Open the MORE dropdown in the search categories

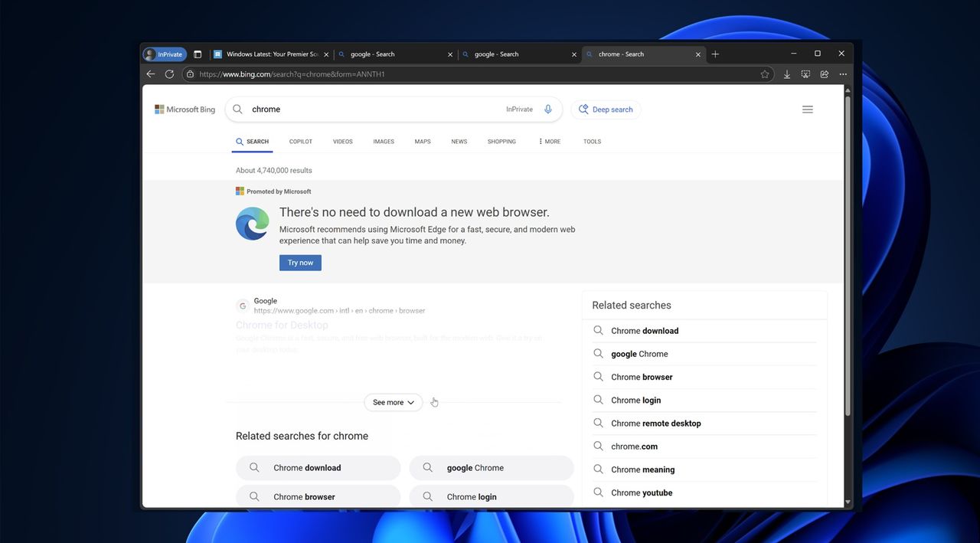(548, 141)
